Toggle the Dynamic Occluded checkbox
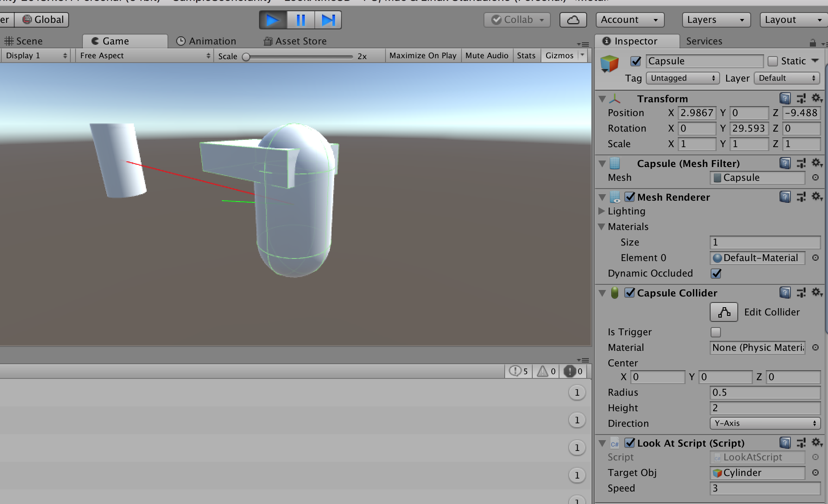Screen dimensions: 828x504 point(716,274)
